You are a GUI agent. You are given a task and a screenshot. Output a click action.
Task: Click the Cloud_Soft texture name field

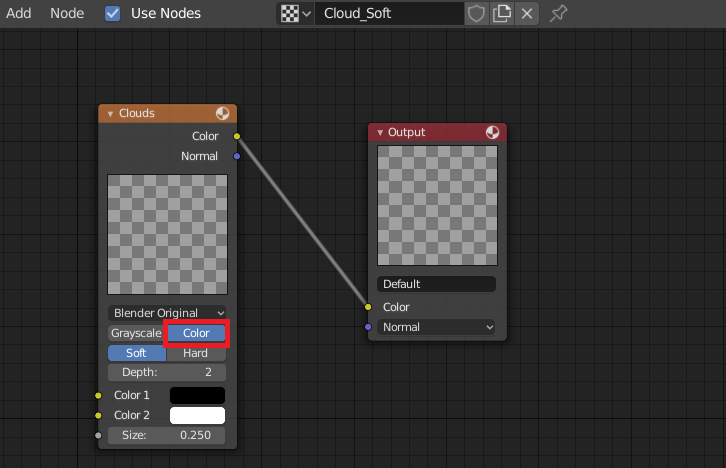point(389,13)
